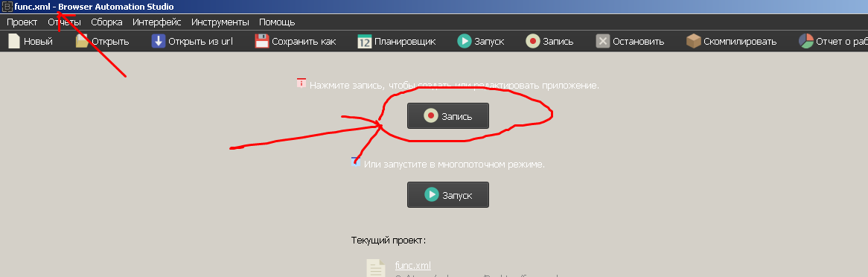Image resolution: width=868 pixels, height=277 pixels.
Task: Click the Скомпилировать toolbar label
Action: point(740,42)
